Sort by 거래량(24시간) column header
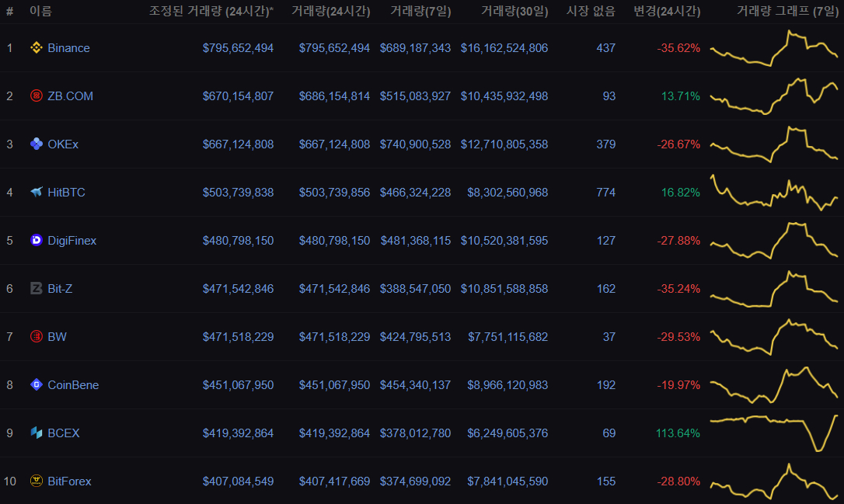The height and width of the screenshot is (504, 844). pos(330,11)
